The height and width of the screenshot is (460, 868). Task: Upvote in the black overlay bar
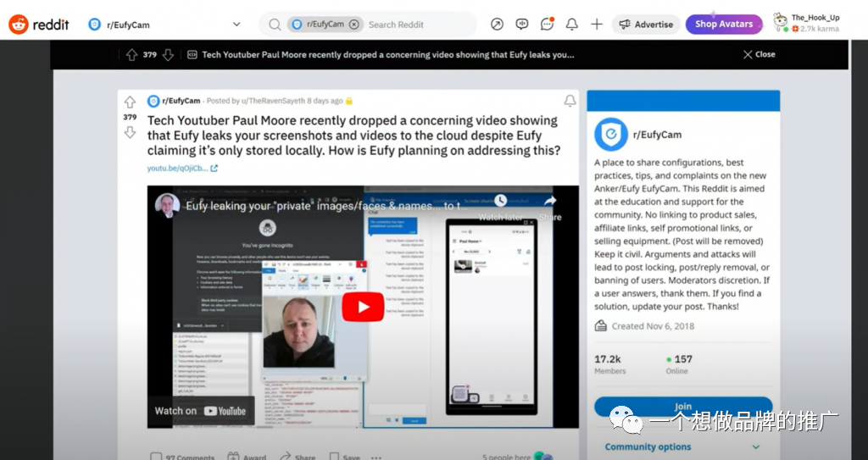click(x=131, y=55)
